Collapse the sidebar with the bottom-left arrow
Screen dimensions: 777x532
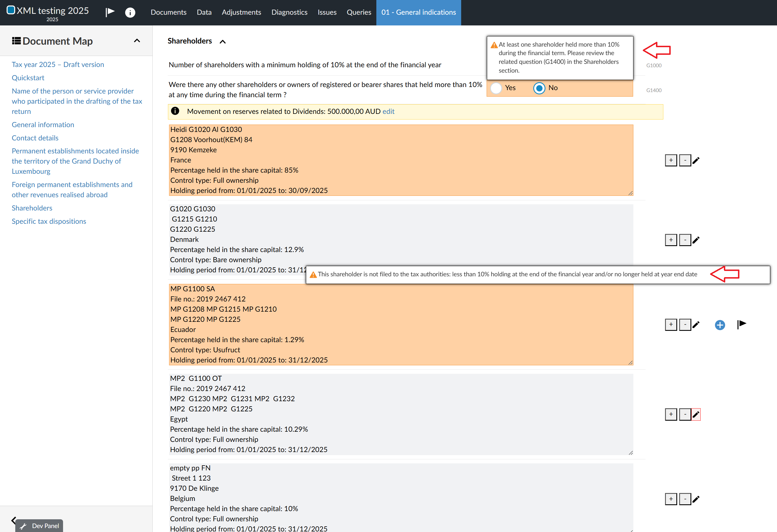point(13,520)
